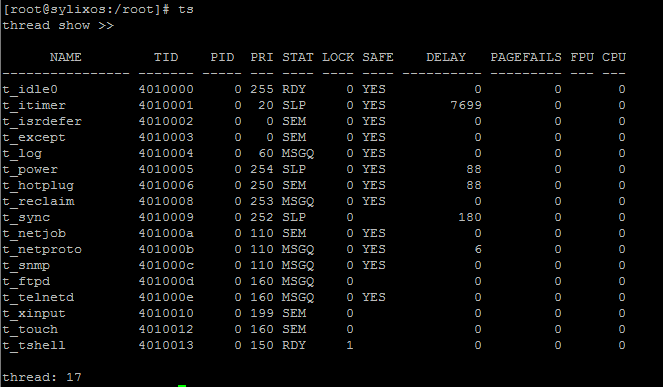Select the t_sync thread name
Screen dimensions: 663x387
(26, 218)
